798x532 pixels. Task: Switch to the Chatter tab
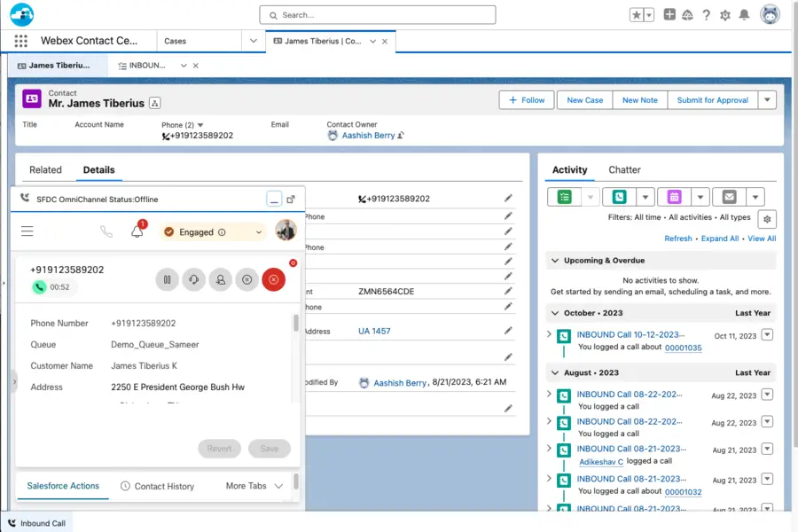[x=624, y=170]
